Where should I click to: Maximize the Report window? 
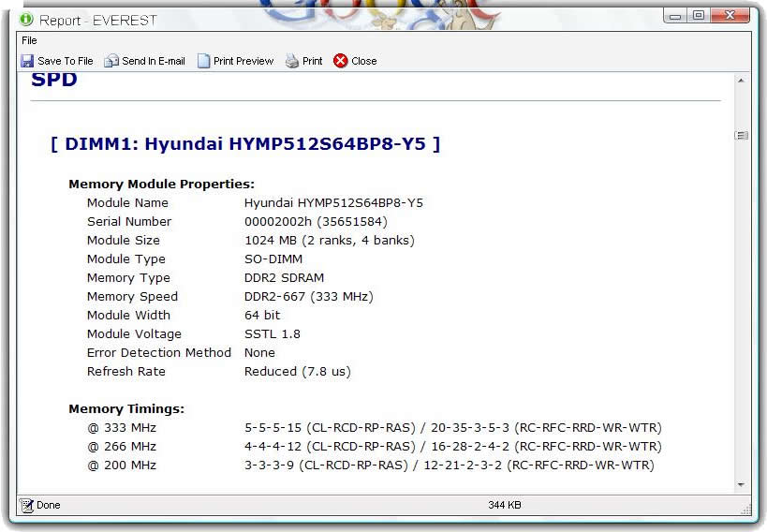pyautogui.click(x=699, y=16)
